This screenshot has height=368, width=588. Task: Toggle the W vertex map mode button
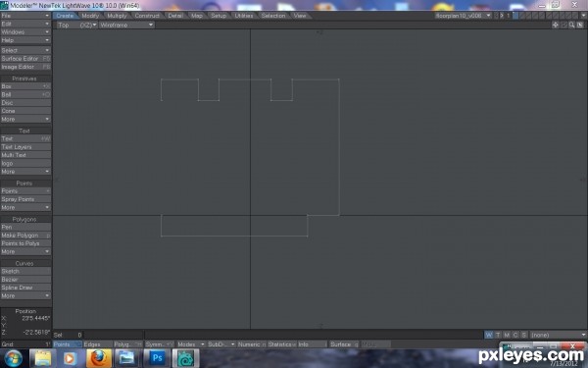(x=489, y=335)
